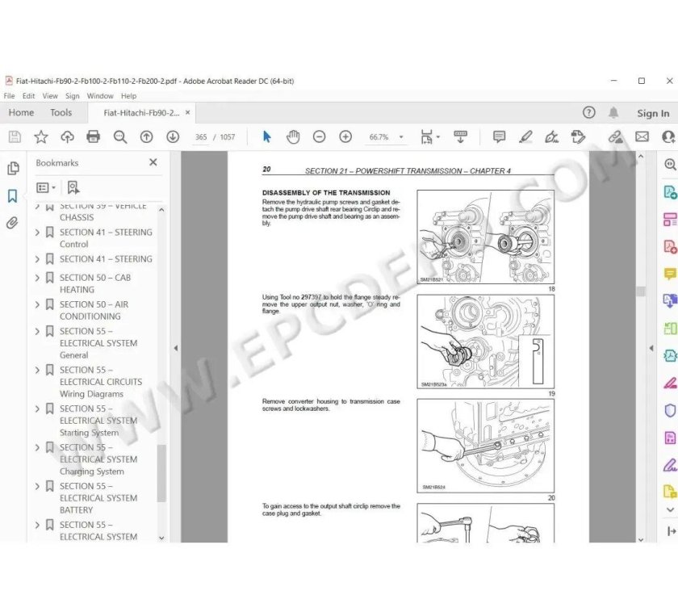Go to the previous page arrow
Viewport: 678px width, 616px height.
coord(146,136)
